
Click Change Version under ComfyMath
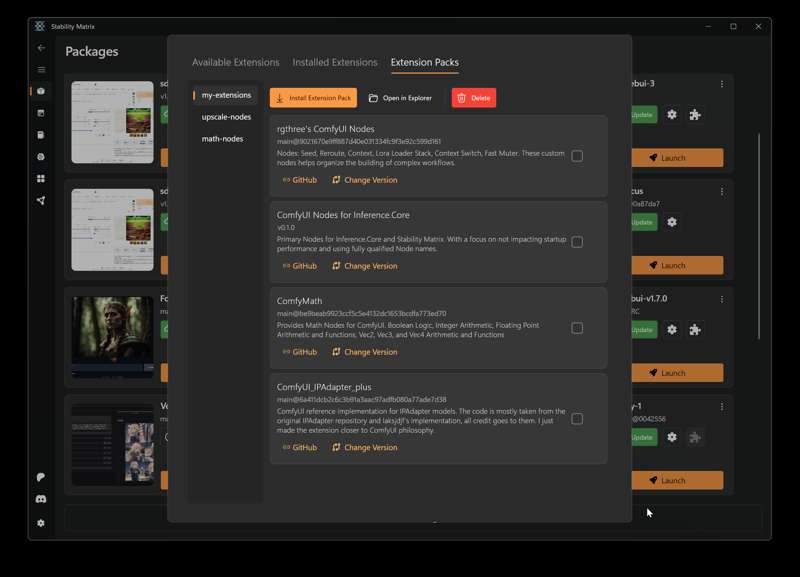point(364,352)
